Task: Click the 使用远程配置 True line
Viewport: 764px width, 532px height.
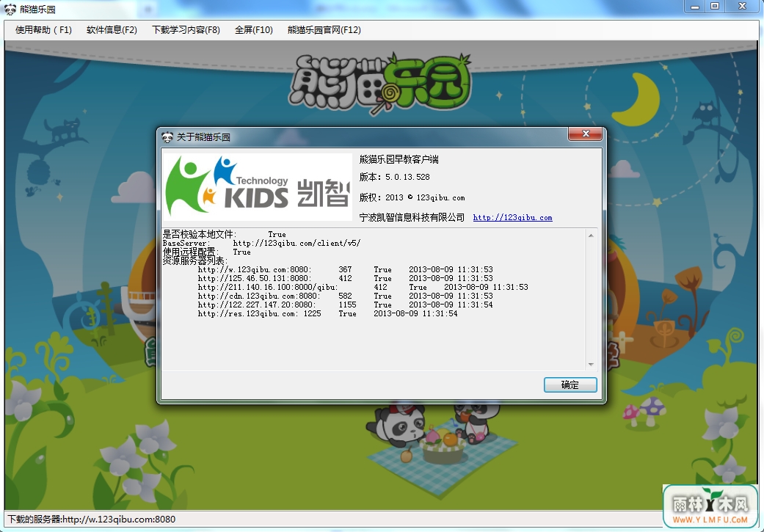Action: click(x=206, y=252)
